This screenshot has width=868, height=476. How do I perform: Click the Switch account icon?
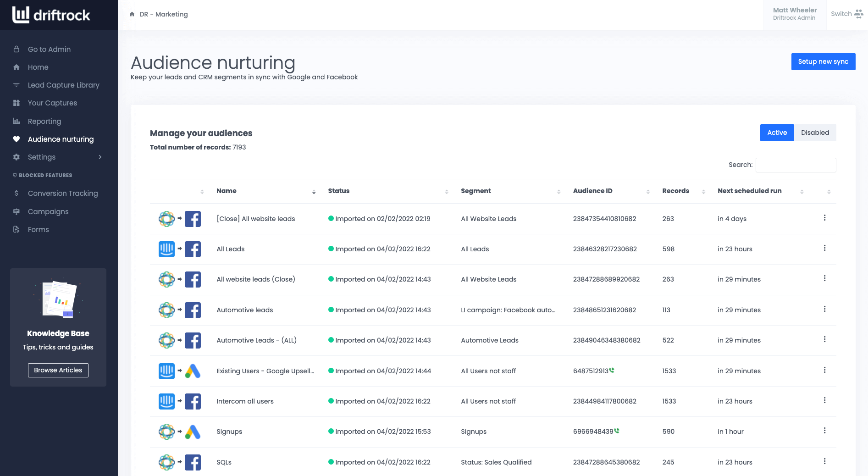858,14
